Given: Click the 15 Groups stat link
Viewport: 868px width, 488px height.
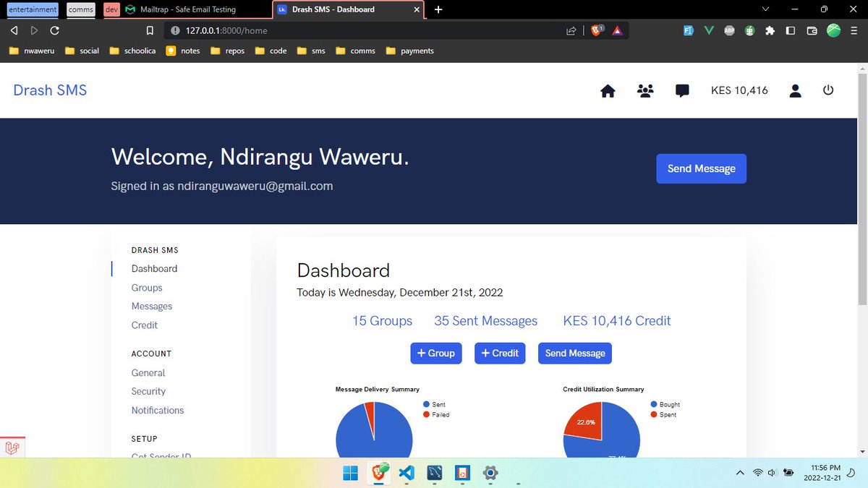Looking at the screenshot, I should [382, 320].
